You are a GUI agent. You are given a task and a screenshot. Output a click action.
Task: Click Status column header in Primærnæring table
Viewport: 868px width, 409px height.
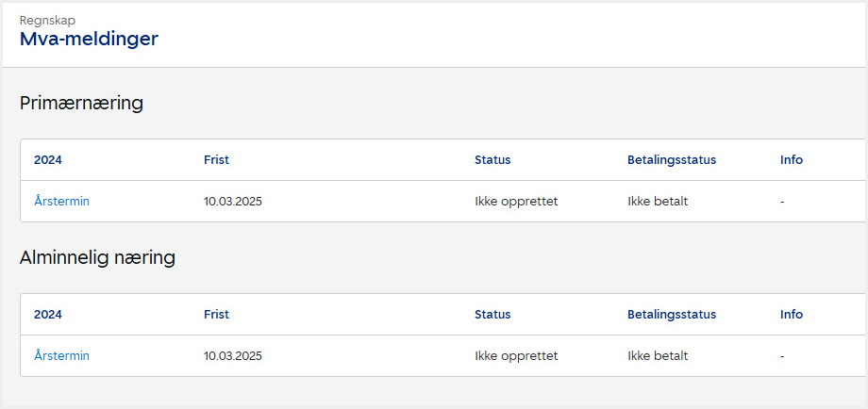(492, 160)
